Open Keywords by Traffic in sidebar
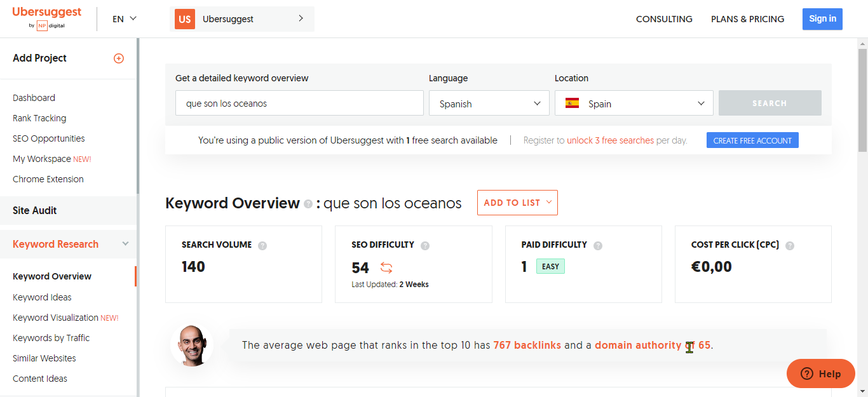Screen dimensions: 868x397 (x=51, y=338)
